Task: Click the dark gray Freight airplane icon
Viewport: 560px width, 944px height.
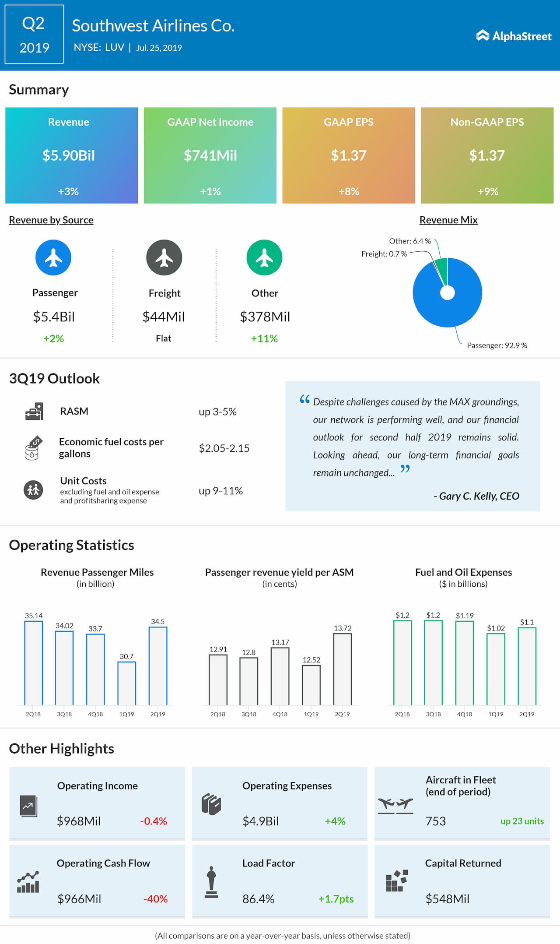Action: point(164,257)
